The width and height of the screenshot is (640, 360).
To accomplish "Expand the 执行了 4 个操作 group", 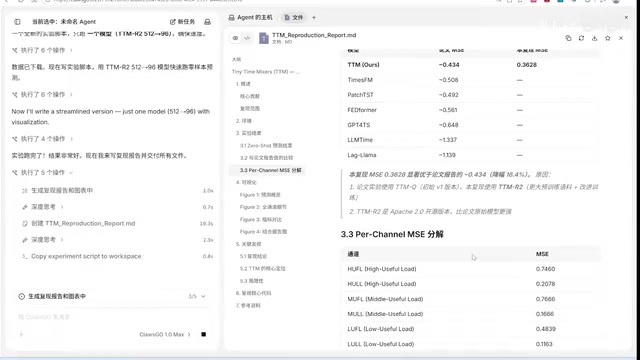I will (x=42, y=139).
